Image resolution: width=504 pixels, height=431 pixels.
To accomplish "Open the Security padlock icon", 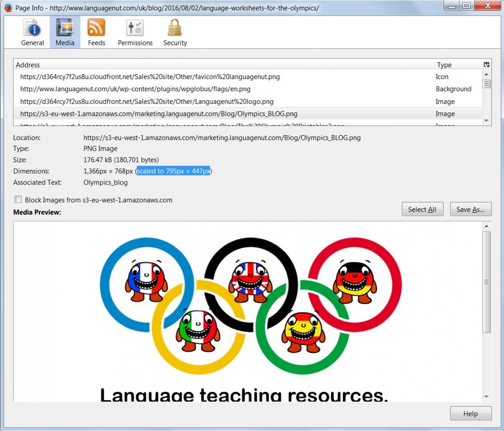I will pos(175,28).
